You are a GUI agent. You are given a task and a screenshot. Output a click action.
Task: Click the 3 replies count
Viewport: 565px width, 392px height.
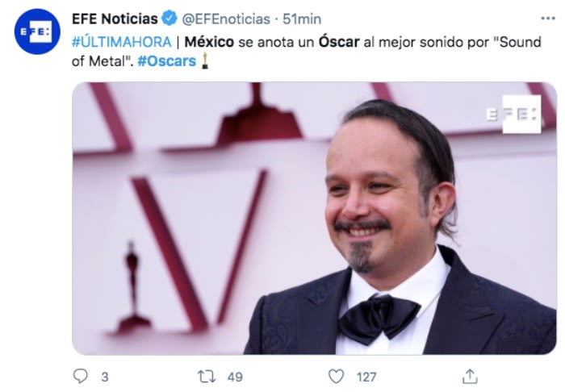tap(105, 377)
